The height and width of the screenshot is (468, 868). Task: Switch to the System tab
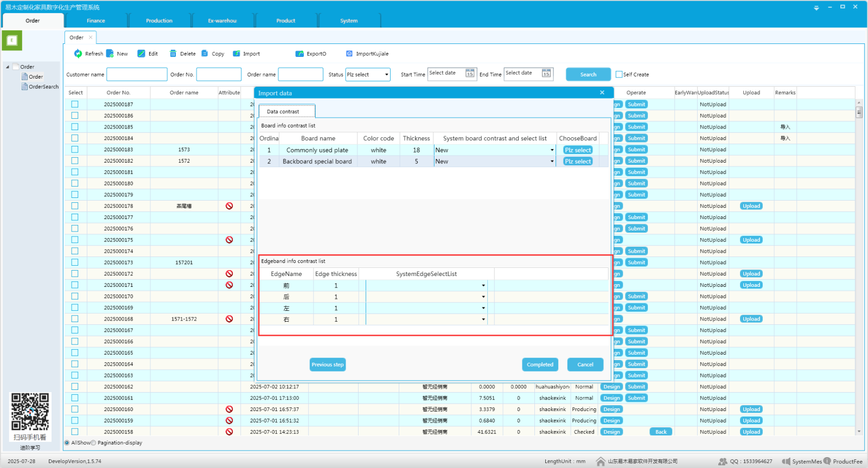point(349,21)
